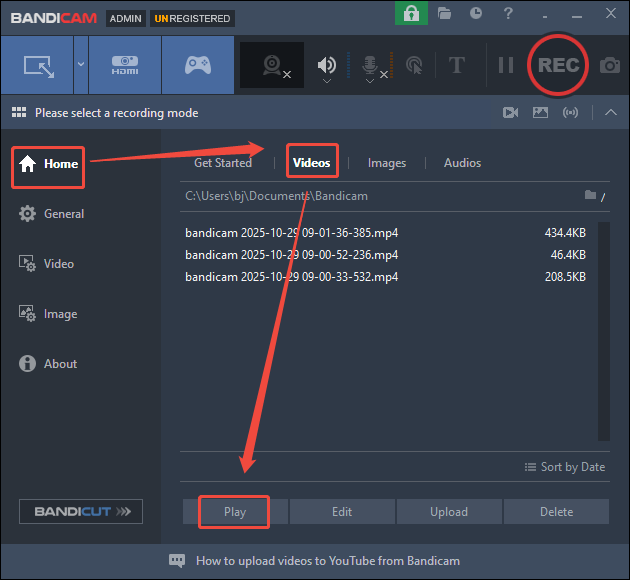The image size is (630, 580).
Task: Click the image status icon
Action: 540,112
